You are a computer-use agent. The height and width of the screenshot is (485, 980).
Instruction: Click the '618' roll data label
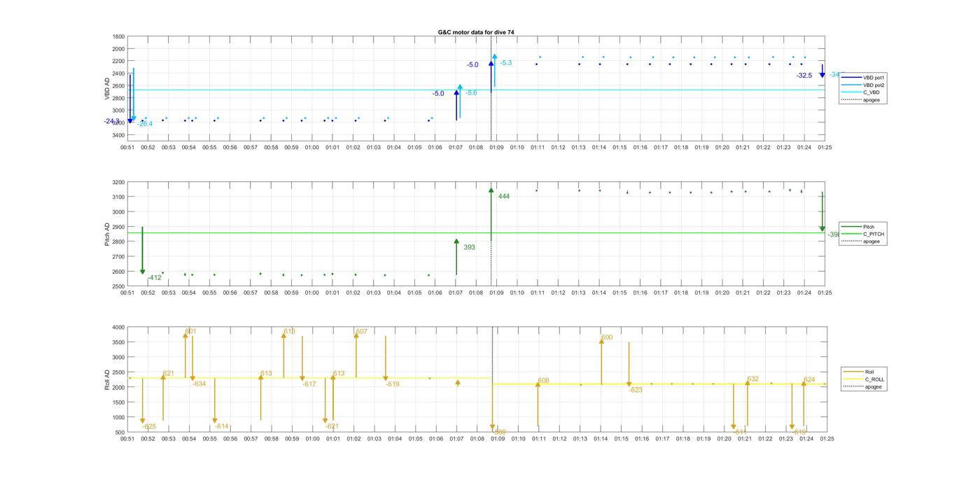point(290,332)
